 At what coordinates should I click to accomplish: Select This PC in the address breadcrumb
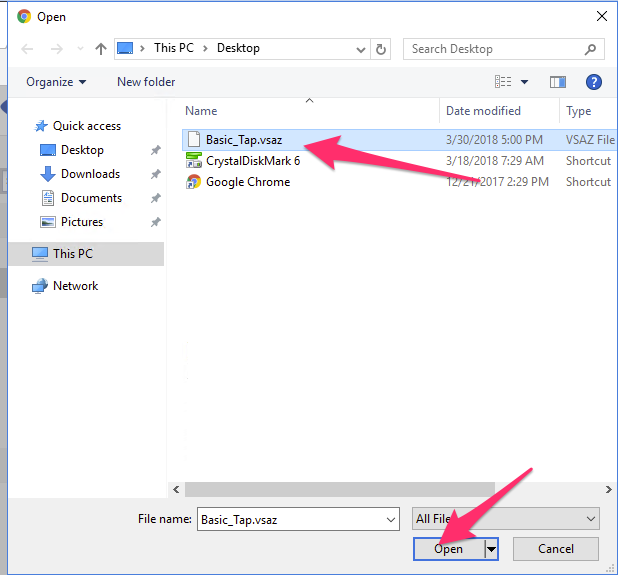[174, 48]
